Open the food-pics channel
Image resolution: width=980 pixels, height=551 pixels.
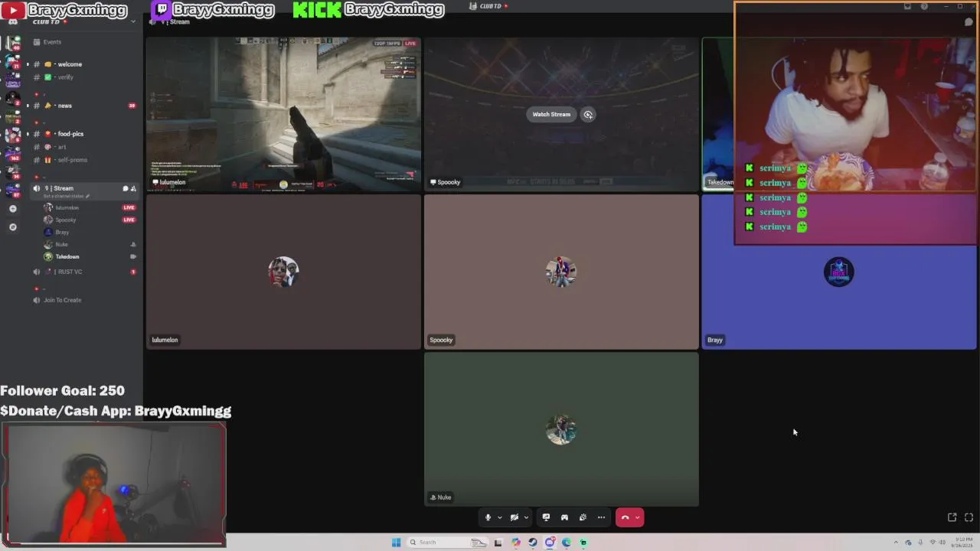70,134
